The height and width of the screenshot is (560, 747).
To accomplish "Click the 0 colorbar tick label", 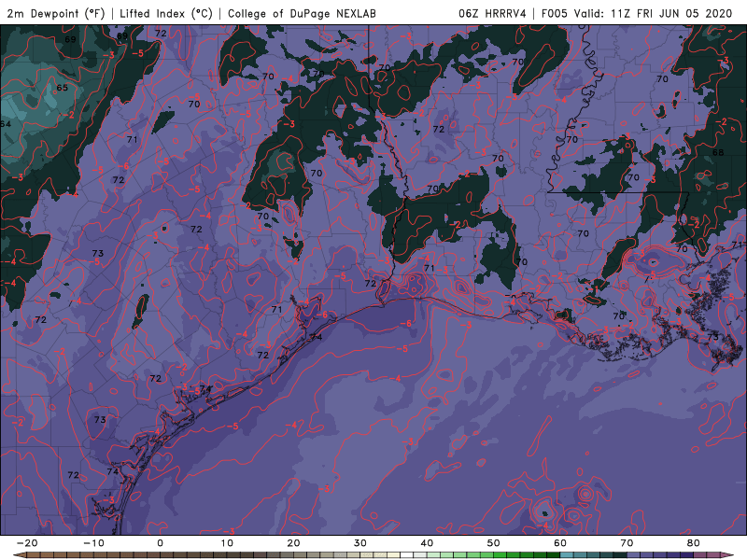I will (160, 543).
